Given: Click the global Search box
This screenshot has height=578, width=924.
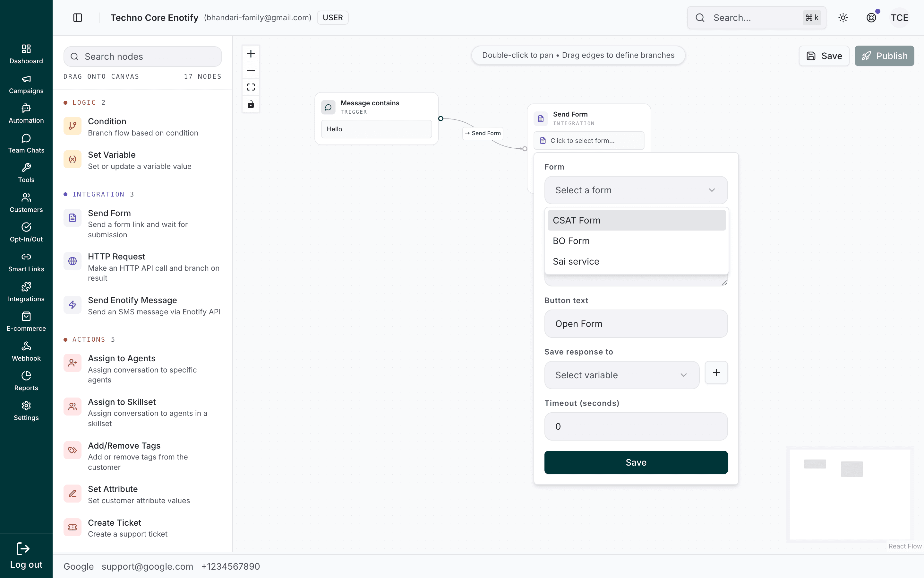Looking at the screenshot, I should 757,18.
